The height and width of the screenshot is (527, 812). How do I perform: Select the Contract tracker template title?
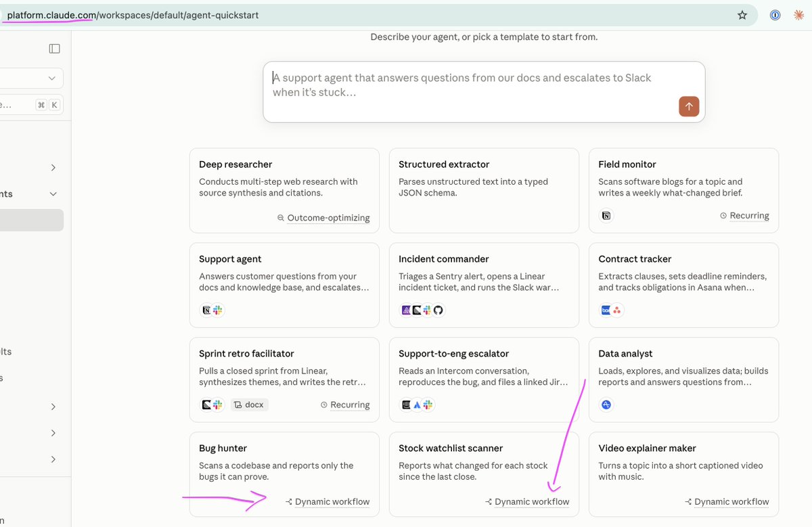[x=635, y=259]
